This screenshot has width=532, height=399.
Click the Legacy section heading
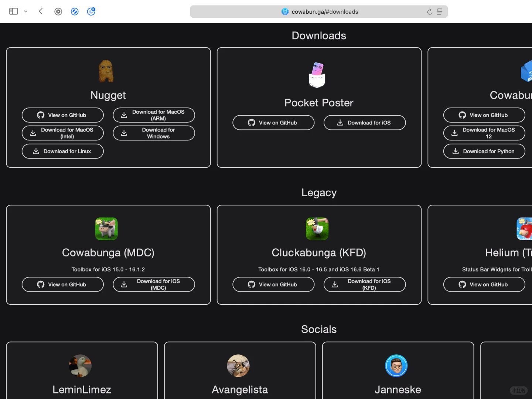[319, 192]
